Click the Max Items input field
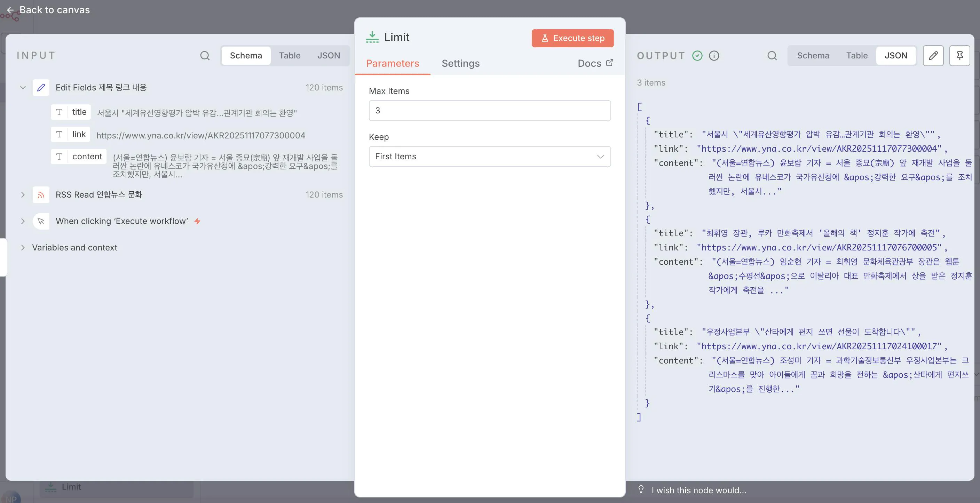 coord(490,111)
